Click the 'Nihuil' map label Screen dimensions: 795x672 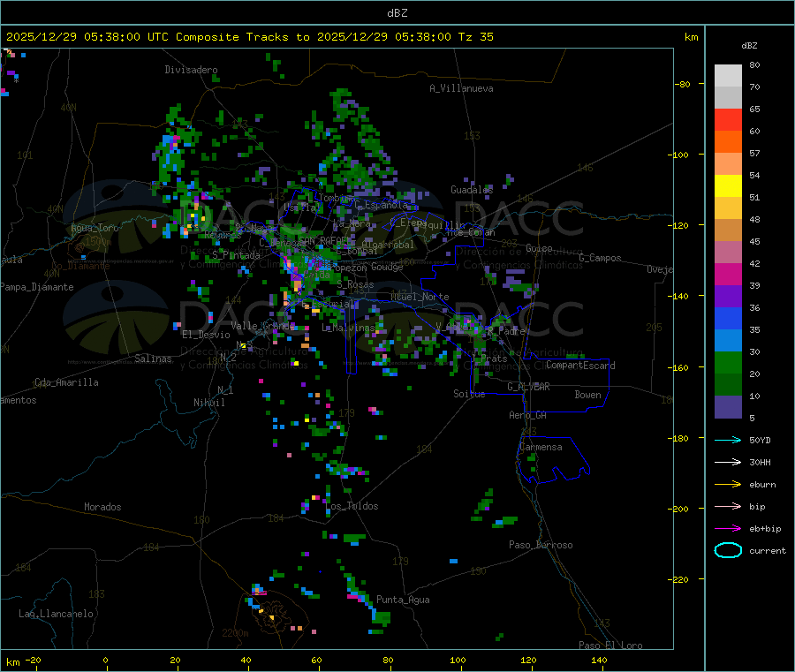tap(208, 403)
